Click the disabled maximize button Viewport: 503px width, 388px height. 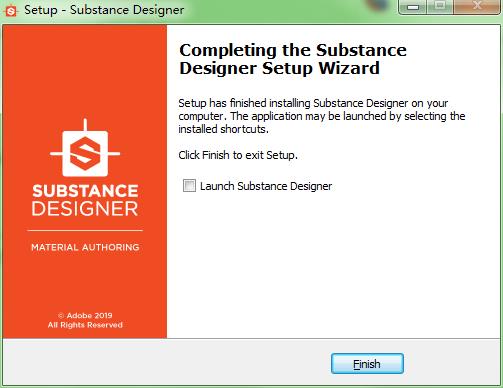(x=440, y=7)
